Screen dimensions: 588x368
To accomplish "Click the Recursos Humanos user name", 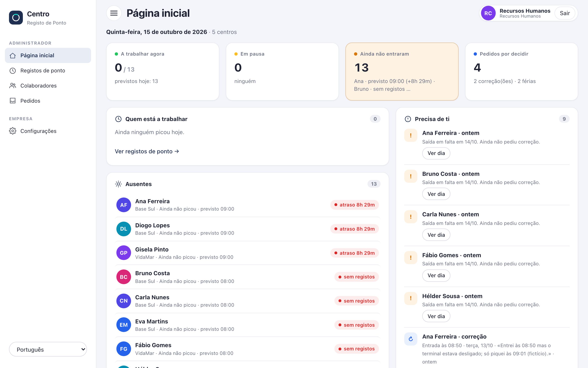I will point(525,11).
